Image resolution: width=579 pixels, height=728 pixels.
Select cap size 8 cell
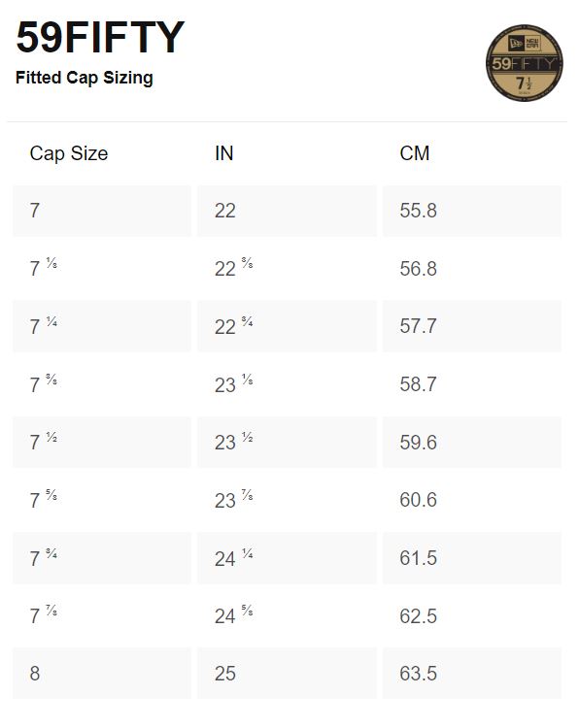(x=102, y=674)
